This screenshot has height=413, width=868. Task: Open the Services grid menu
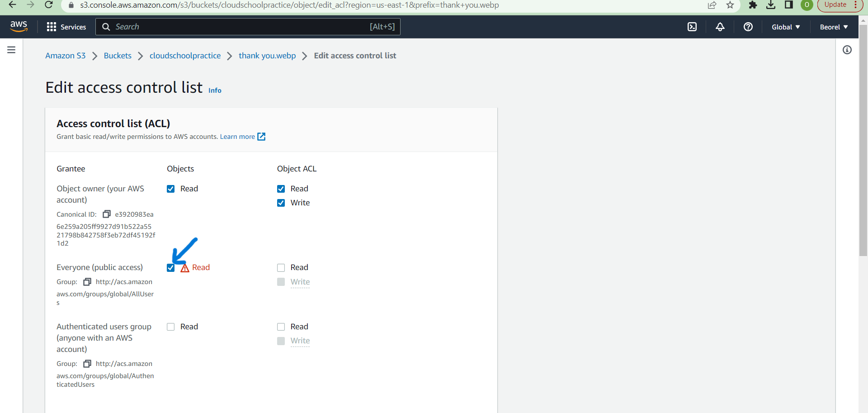tap(52, 27)
